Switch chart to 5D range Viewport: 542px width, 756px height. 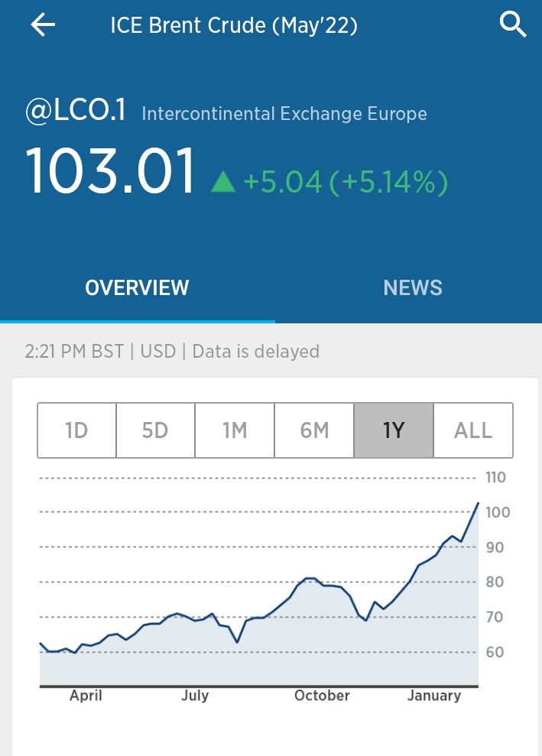point(155,430)
